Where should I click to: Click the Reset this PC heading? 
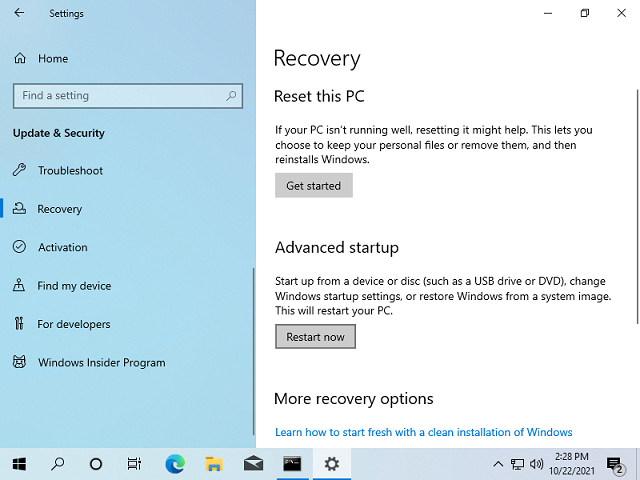[319, 96]
